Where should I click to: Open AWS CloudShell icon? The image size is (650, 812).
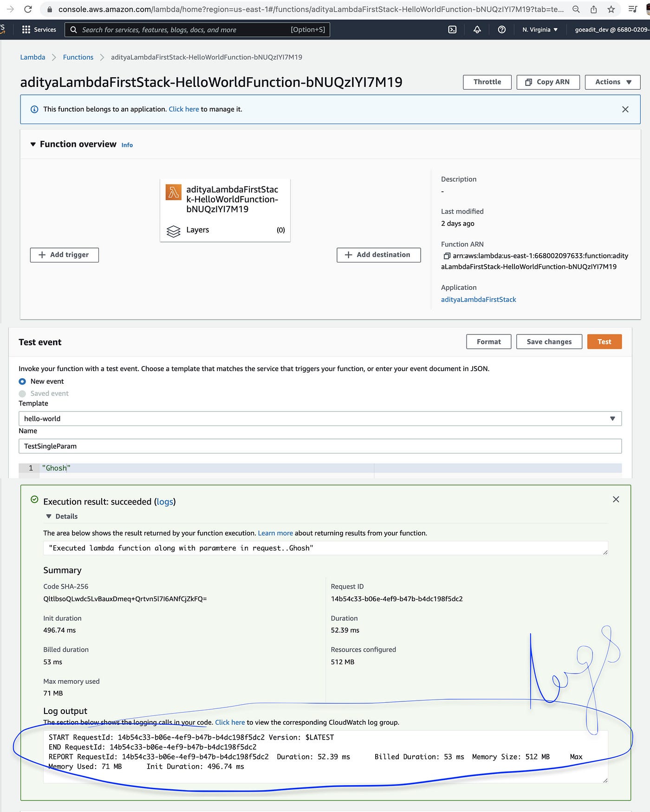[452, 29]
